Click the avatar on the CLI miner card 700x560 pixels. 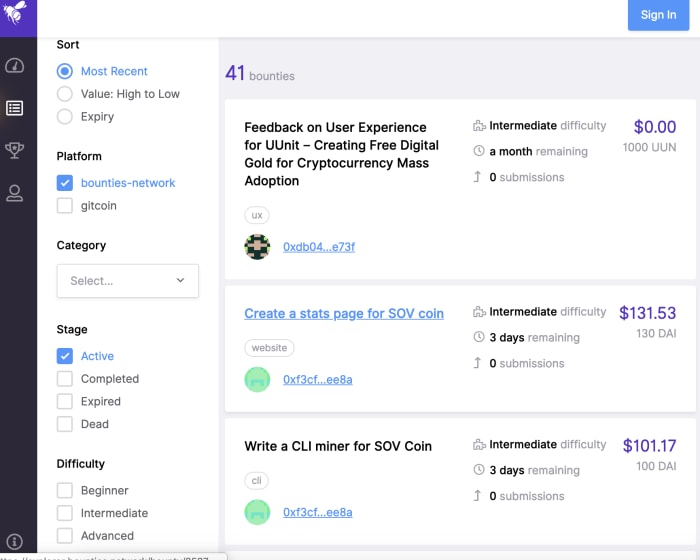(x=257, y=512)
